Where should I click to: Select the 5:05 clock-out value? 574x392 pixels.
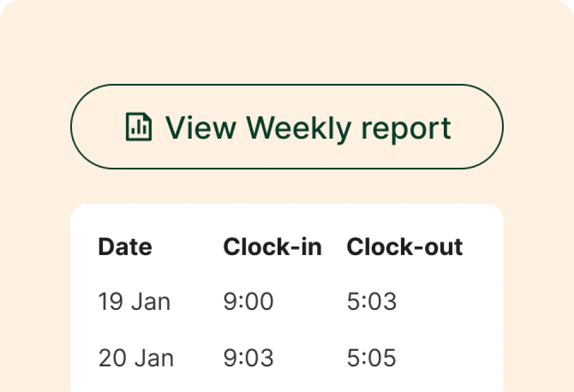click(x=372, y=358)
